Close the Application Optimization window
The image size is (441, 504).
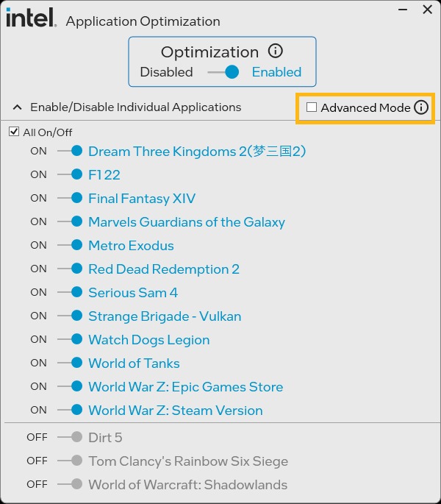pyautogui.click(x=427, y=10)
